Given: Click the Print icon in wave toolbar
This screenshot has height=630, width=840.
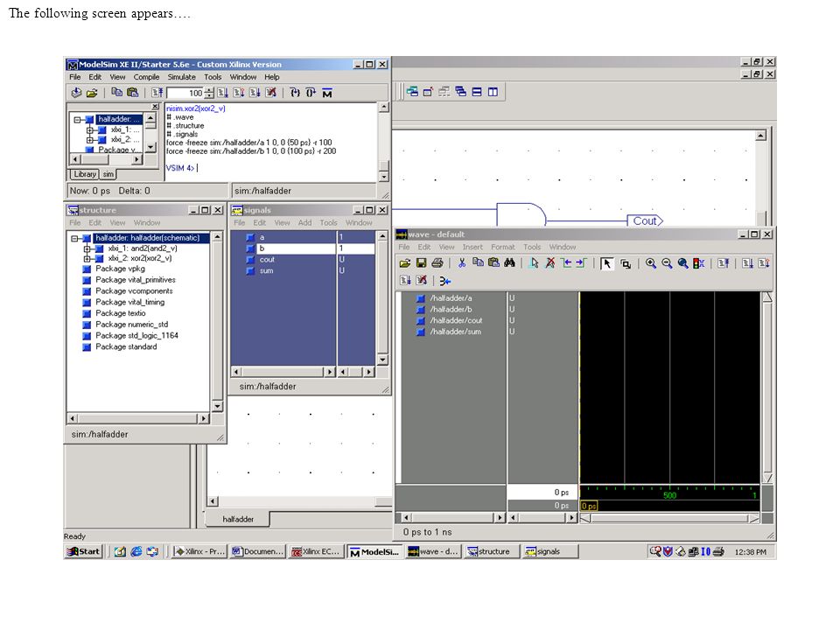Looking at the screenshot, I should (437, 263).
